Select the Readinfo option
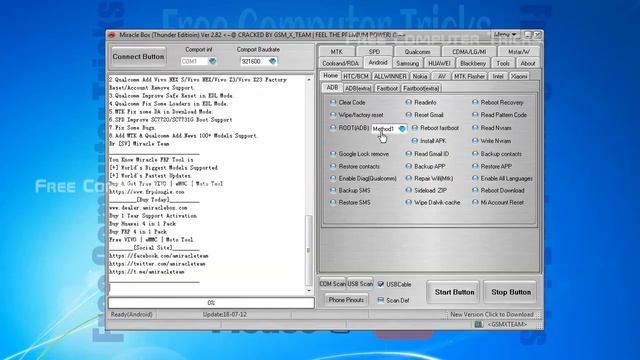The width and height of the screenshot is (640, 360). [421, 102]
